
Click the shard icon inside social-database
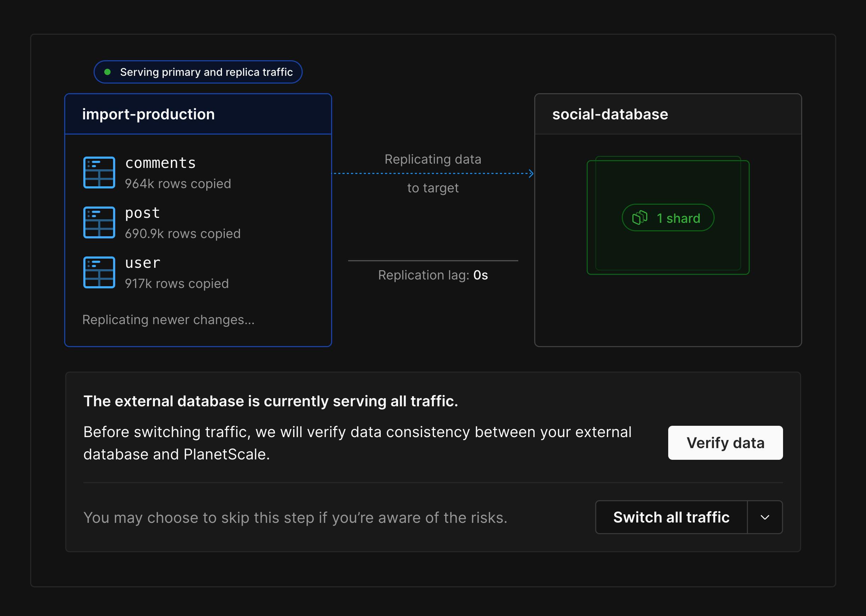click(640, 218)
